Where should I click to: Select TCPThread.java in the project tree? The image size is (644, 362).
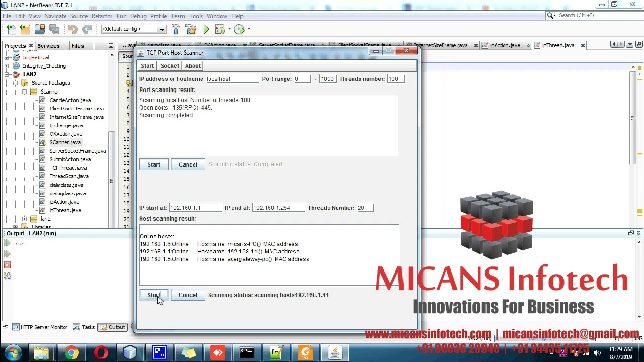68,168
